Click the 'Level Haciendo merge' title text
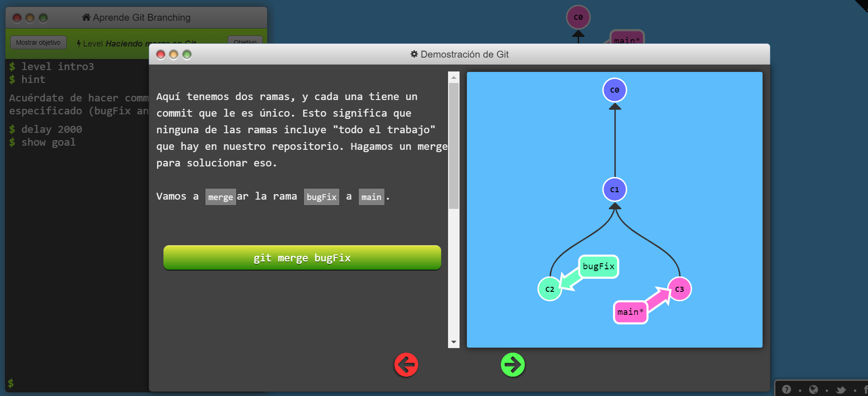The image size is (868, 396). coord(140,44)
